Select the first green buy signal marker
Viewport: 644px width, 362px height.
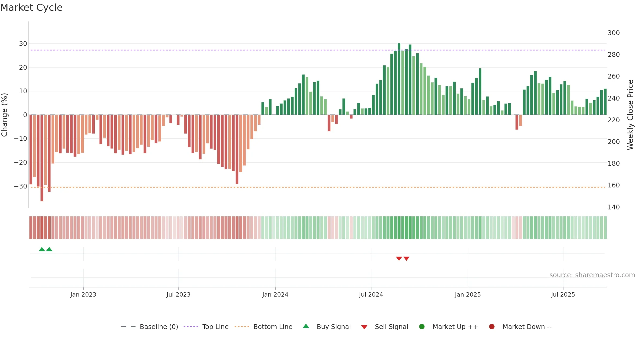[42, 249]
